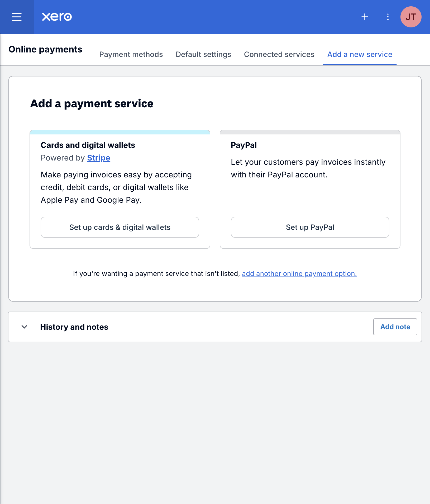Open the hamburger navigation menu
Screen dimensions: 430x504
click(x=17, y=17)
